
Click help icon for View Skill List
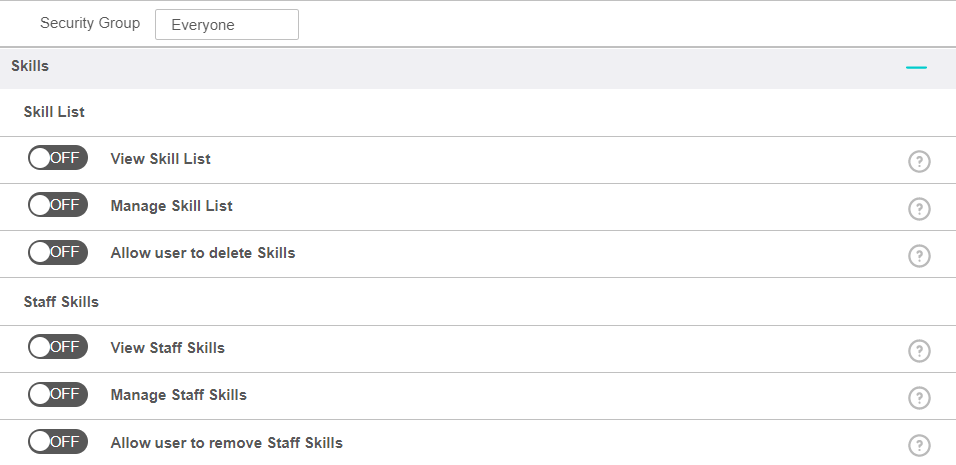point(919,162)
